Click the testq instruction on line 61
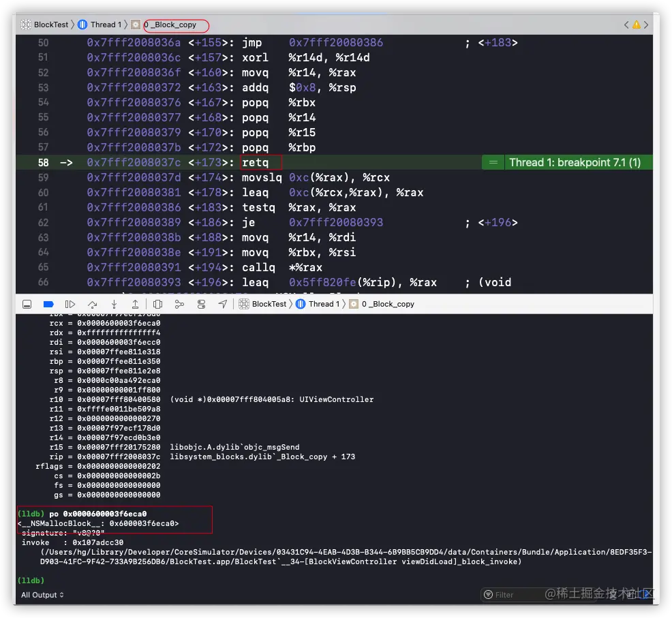The width and height of the screenshot is (672, 618). pos(258,208)
